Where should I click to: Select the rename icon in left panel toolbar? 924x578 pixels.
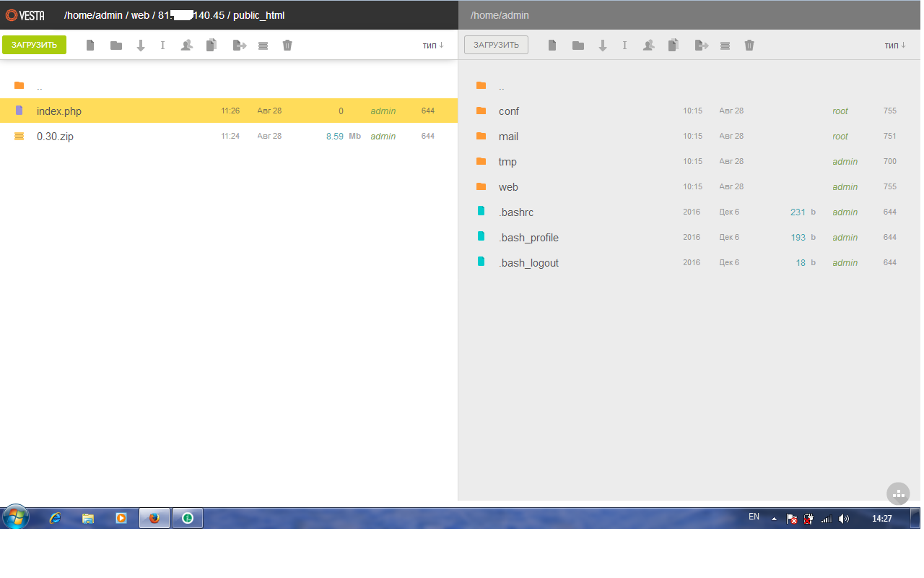(x=162, y=46)
